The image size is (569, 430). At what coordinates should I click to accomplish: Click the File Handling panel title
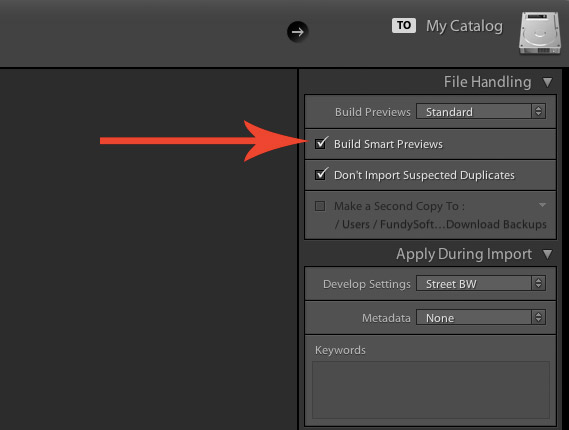pos(487,82)
